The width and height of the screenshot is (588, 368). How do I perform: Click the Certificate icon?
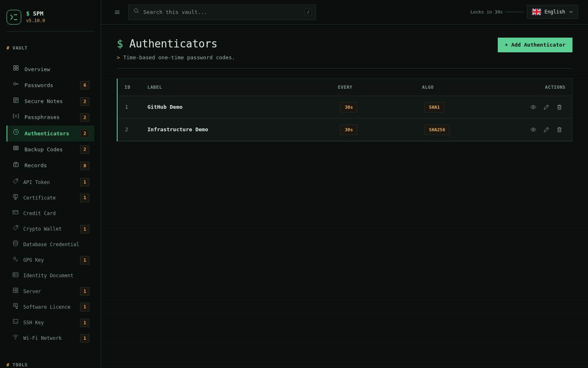pyautogui.click(x=16, y=197)
